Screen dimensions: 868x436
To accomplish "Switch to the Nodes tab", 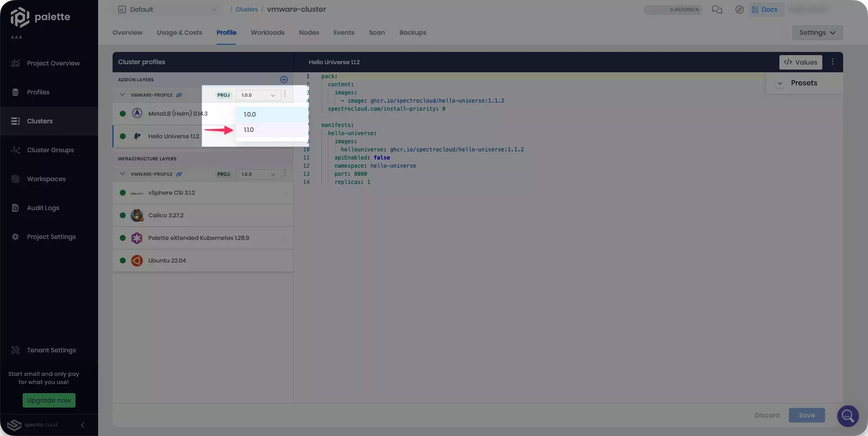I will [x=309, y=33].
